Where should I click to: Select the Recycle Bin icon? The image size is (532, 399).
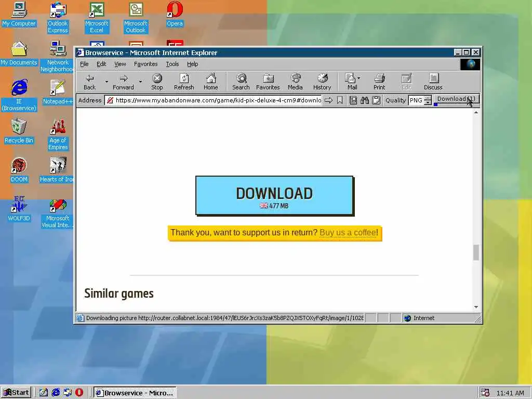point(19,131)
